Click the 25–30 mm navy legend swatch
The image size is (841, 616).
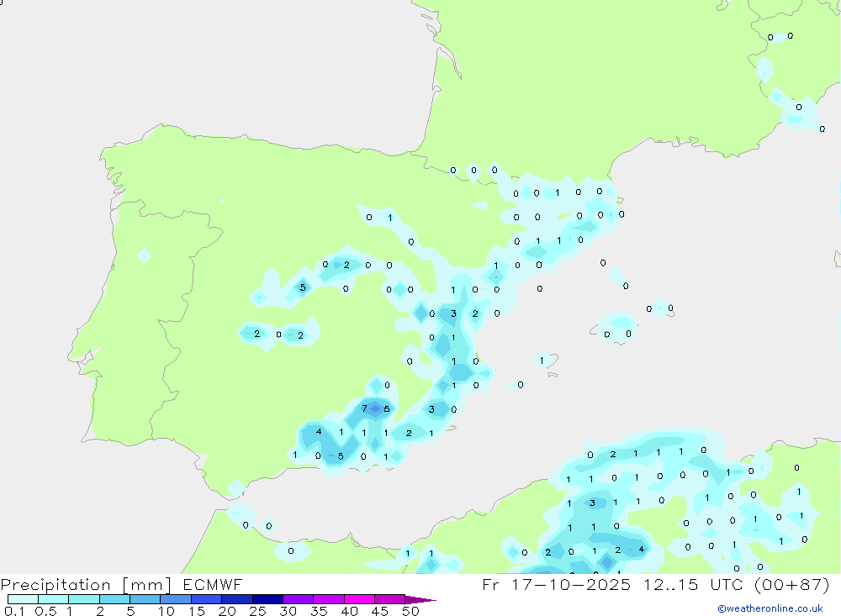pos(267,599)
